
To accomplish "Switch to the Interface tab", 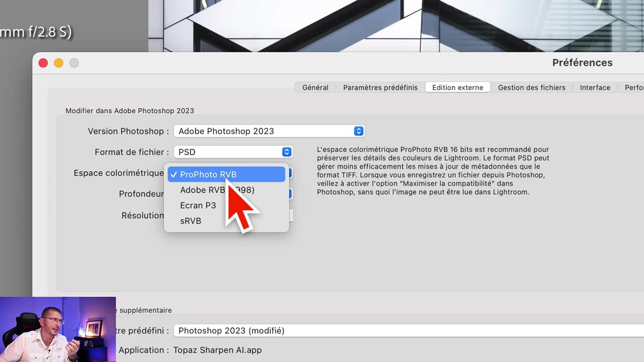I will click(595, 87).
